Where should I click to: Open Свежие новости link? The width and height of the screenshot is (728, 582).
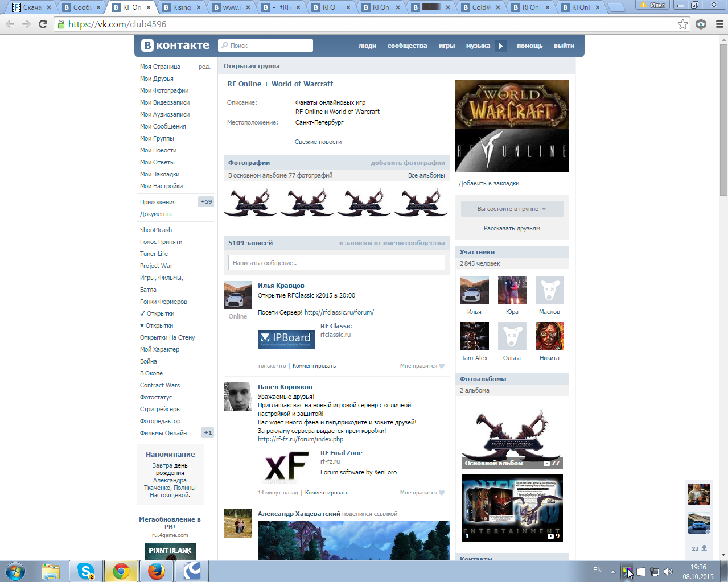pyautogui.click(x=318, y=142)
